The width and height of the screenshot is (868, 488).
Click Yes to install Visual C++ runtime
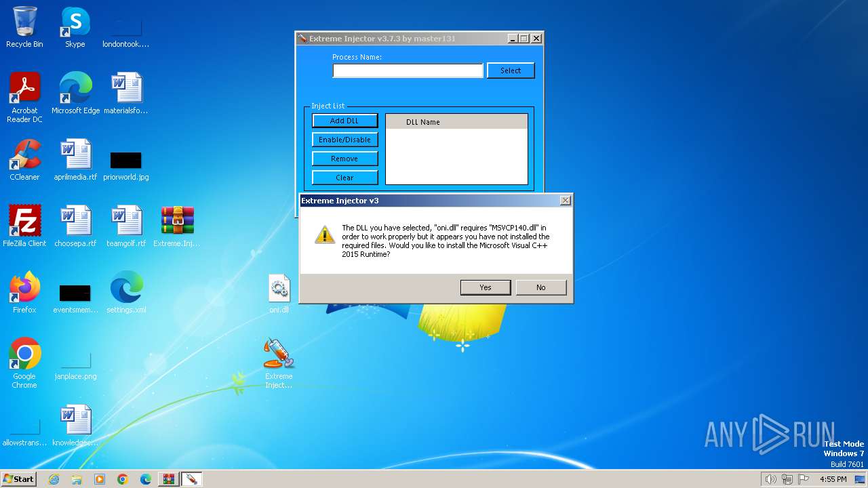[486, 287]
